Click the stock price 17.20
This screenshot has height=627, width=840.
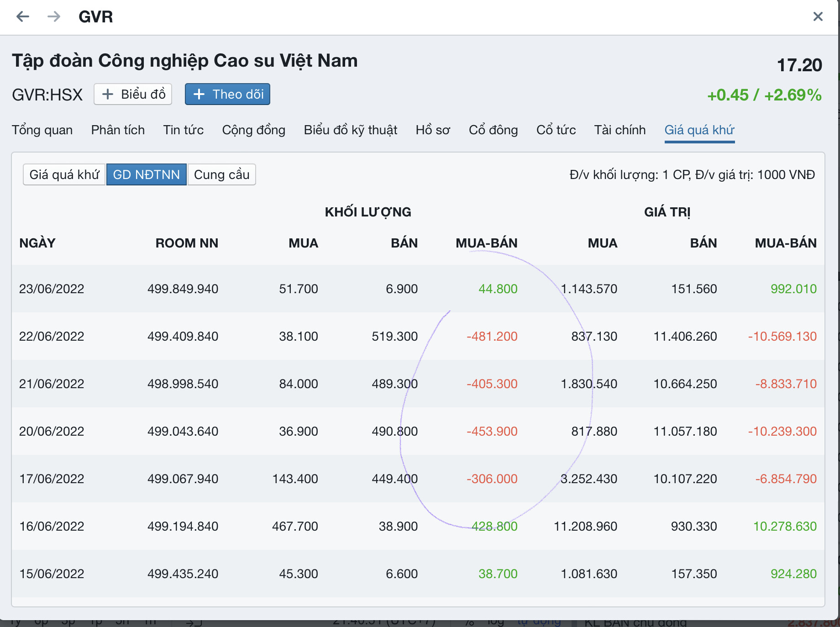pos(799,65)
